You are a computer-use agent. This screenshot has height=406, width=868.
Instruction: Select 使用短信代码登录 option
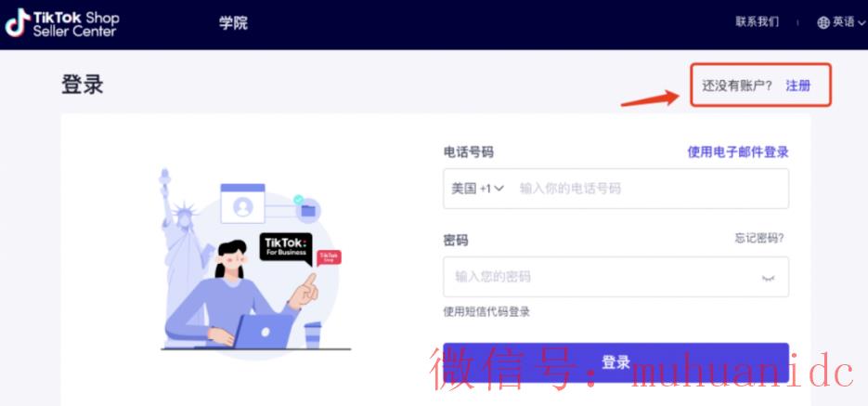tap(486, 312)
